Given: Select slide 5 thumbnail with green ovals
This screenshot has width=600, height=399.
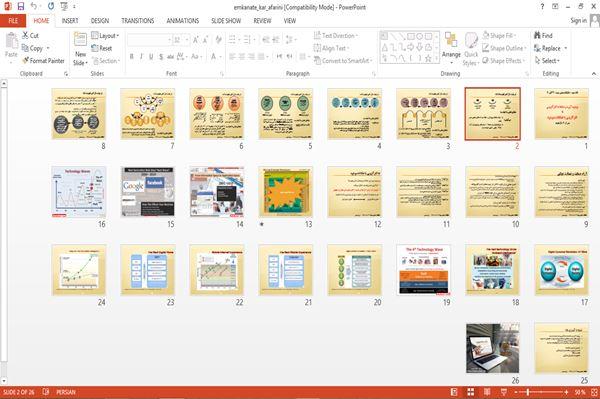Looking at the screenshot, I should point(285,114).
